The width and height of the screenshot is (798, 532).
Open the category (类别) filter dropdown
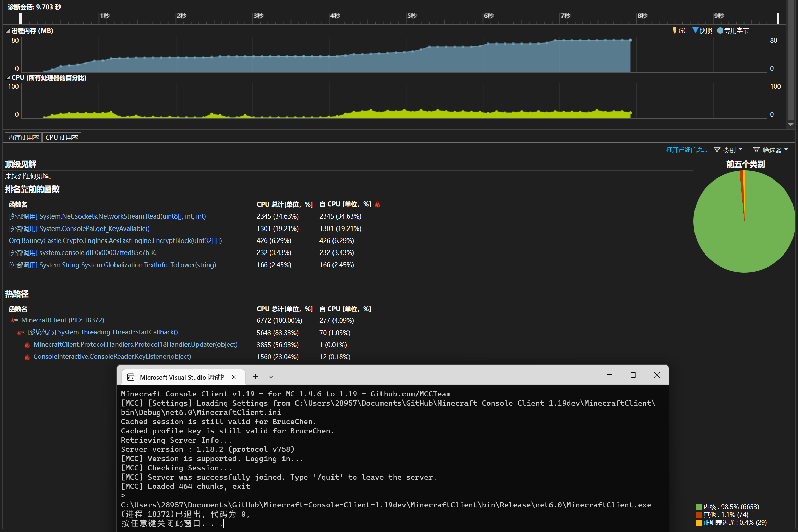point(728,150)
